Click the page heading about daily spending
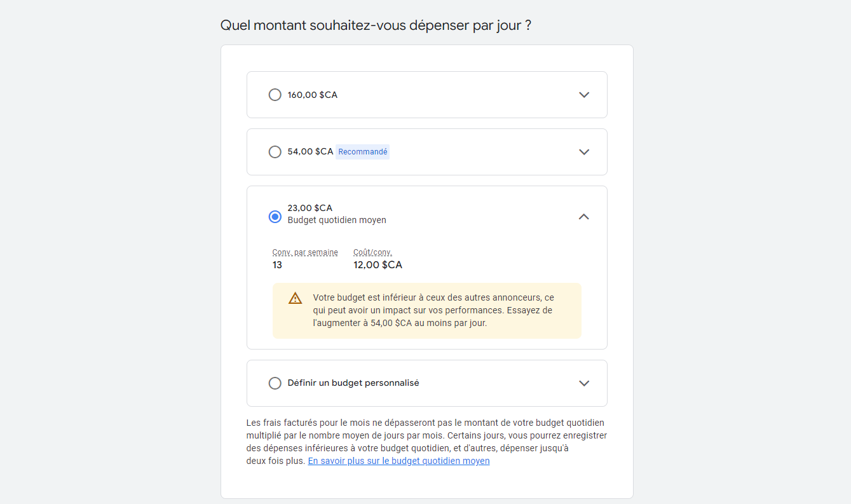Image resolution: width=851 pixels, height=504 pixels. coord(376,25)
